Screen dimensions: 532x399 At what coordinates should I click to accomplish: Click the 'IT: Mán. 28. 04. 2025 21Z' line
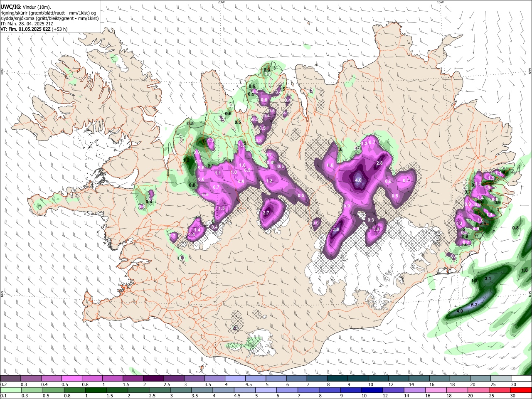coord(27,24)
